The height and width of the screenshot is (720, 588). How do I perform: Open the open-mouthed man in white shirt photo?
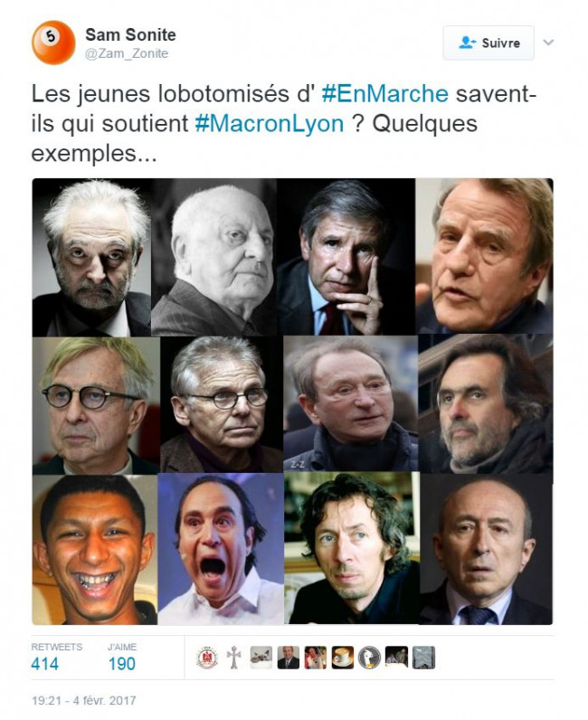point(221,549)
